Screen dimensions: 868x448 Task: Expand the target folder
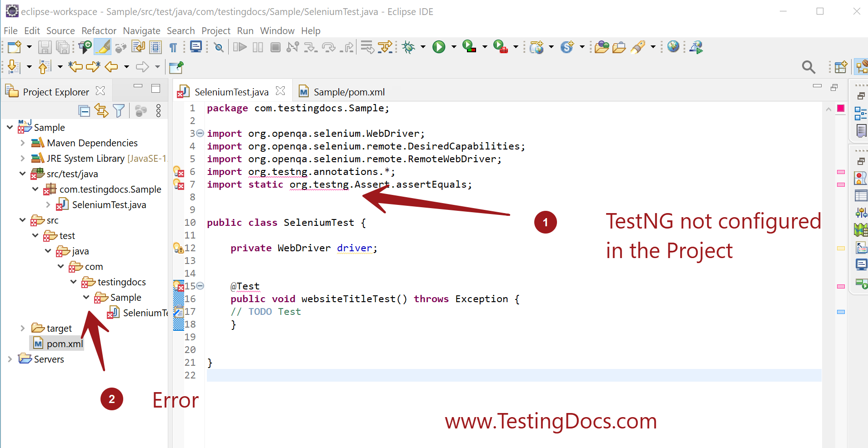click(22, 328)
